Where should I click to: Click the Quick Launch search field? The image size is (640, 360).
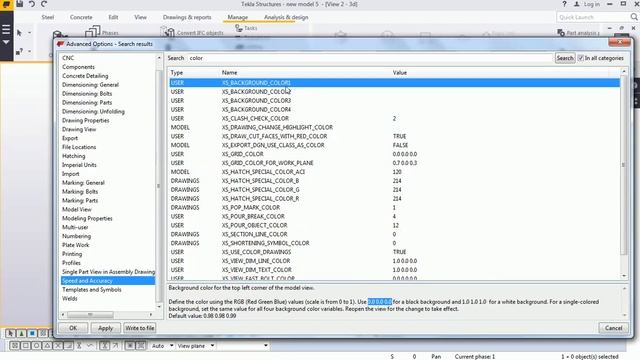point(592,17)
